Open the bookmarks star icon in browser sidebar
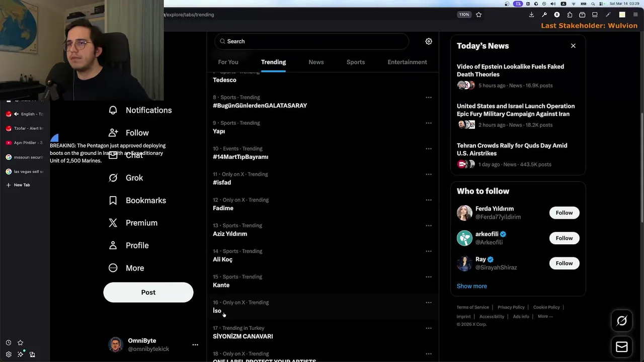The image size is (644, 362). tap(20, 343)
